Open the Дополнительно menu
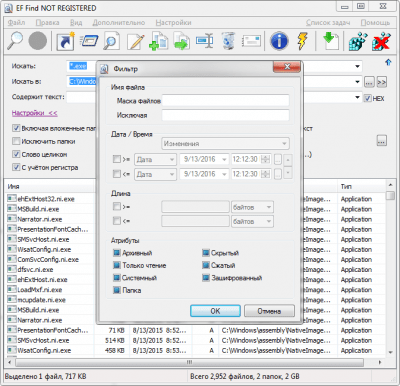Viewport: 400px width, 386px height. click(119, 23)
